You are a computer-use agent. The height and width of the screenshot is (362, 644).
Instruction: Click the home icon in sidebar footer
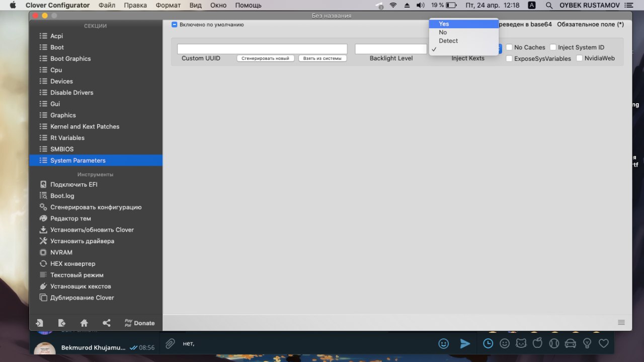(84, 323)
